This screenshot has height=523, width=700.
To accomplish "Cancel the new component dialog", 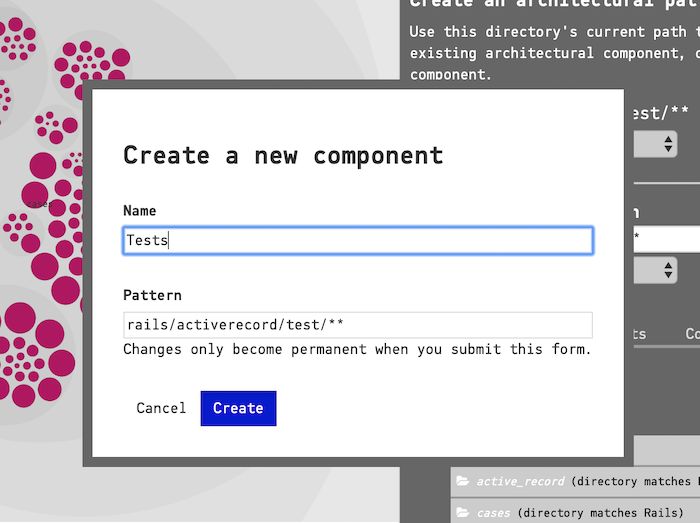I will tap(161, 408).
